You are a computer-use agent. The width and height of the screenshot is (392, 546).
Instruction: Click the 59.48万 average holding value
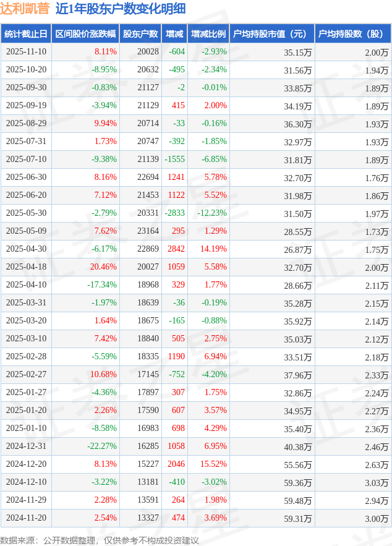pyautogui.click(x=297, y=500)
